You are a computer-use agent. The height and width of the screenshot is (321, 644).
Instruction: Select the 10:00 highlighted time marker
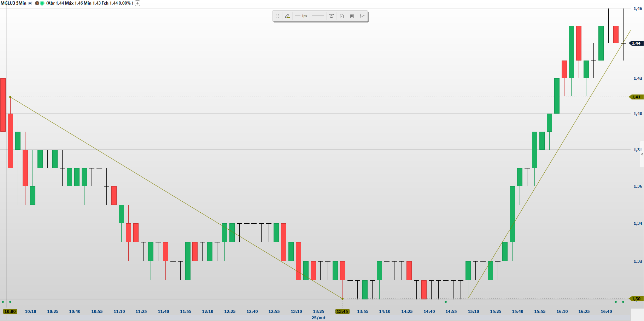[10, 311]
